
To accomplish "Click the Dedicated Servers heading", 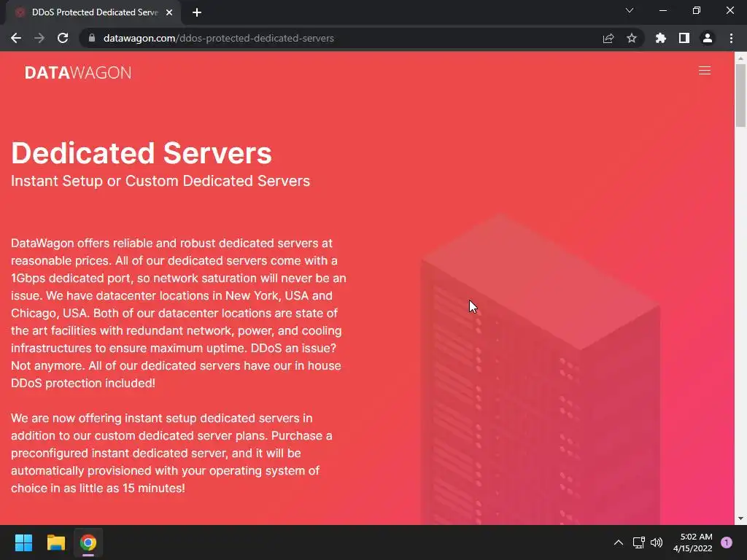I will [142, 153].
